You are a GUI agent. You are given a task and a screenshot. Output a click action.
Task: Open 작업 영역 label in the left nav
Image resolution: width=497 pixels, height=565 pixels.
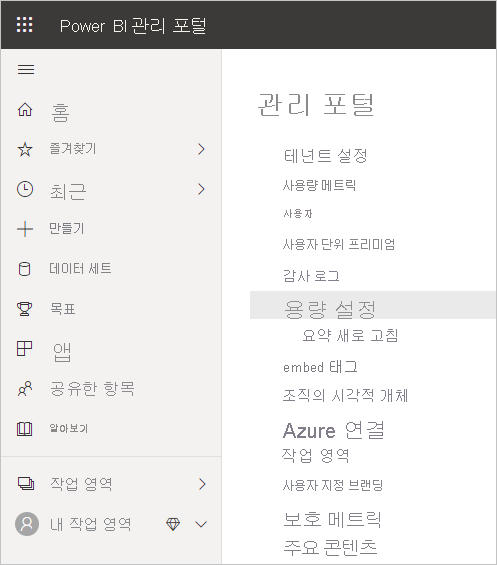click(81, 484)
